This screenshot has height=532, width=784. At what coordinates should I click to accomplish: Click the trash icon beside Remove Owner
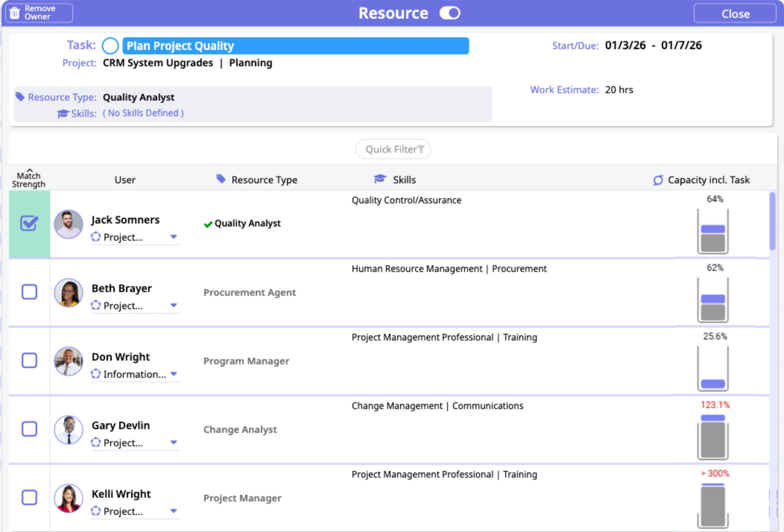15,13
